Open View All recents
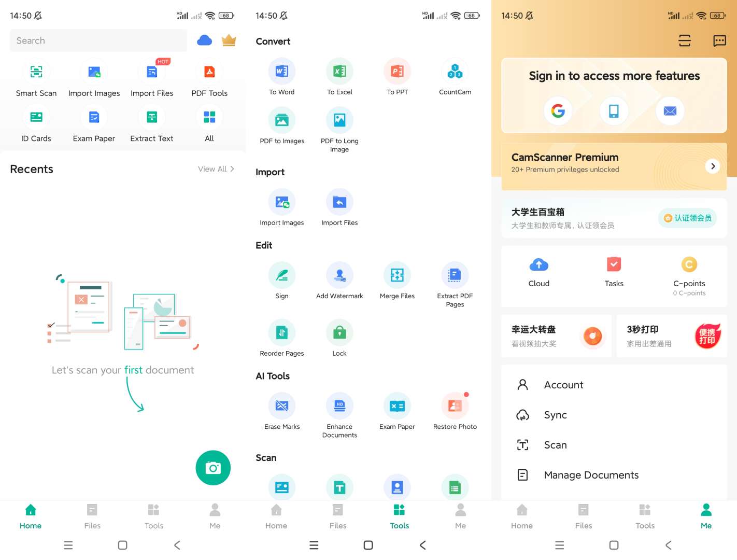Image resolution: width=737 pixels, height=560 pixels. 216,169
